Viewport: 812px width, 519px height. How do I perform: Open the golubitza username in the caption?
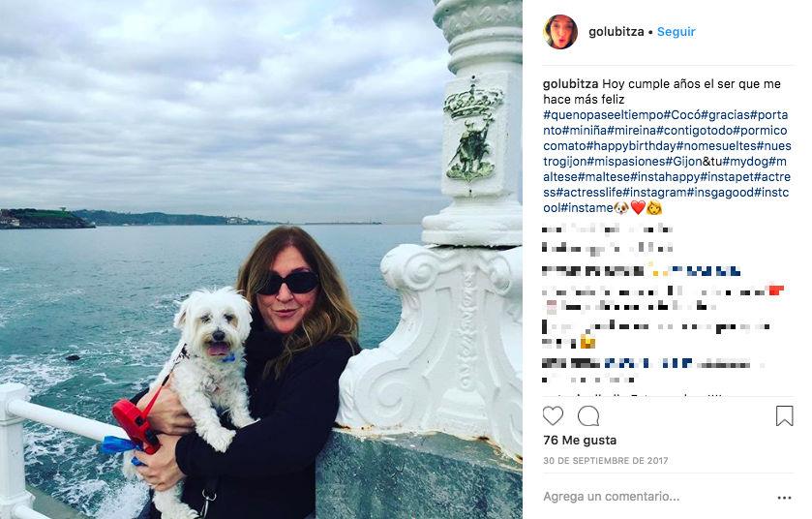point(570,84)
